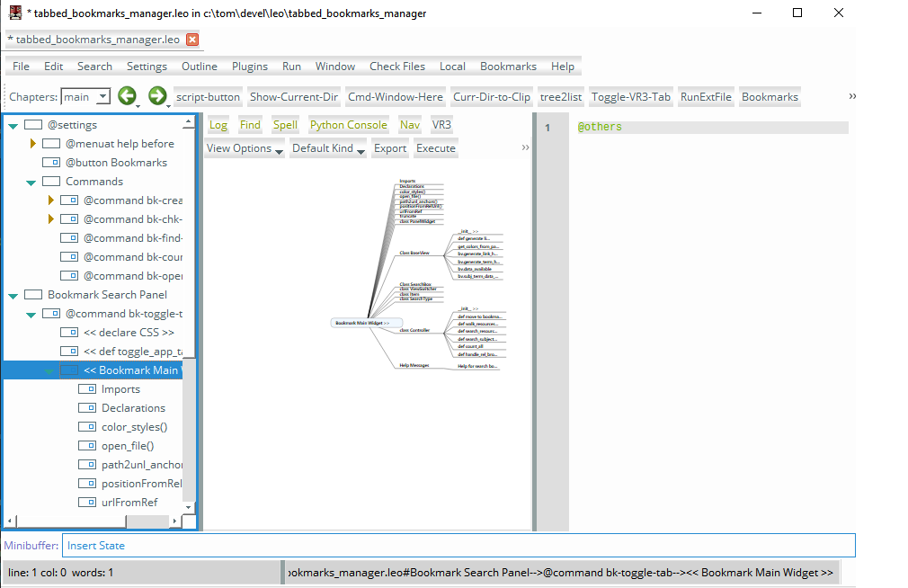Click the green back arrow navigation icon
The height and width of the screenshot is (588, 908).
(127, 96)
